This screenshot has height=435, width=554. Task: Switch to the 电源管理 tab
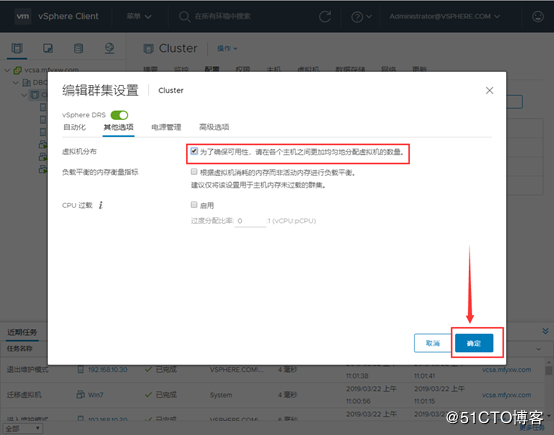coord(166,127)
